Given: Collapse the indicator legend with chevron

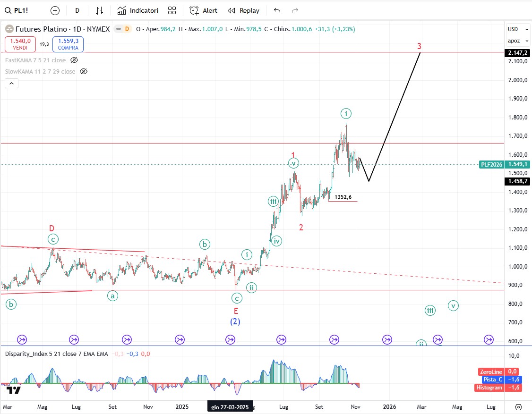Looking at the screenshot, I should (12, 84).
